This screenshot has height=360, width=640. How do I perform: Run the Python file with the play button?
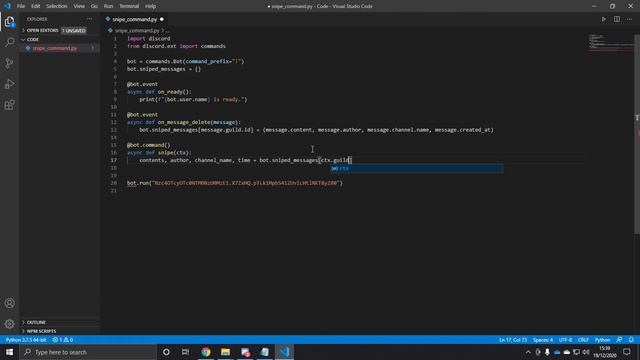(x=604, y=19)
